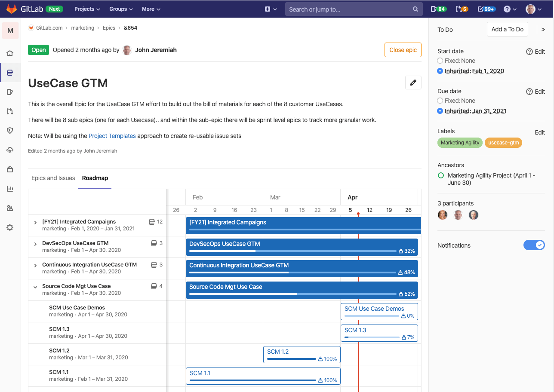The image size is (554, 392).
Task: Click the Close epic button
Action: click(403, 50)
